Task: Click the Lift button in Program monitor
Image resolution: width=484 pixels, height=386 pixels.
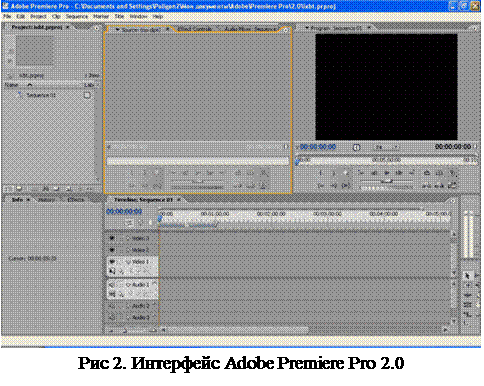Action: [427, 173]
